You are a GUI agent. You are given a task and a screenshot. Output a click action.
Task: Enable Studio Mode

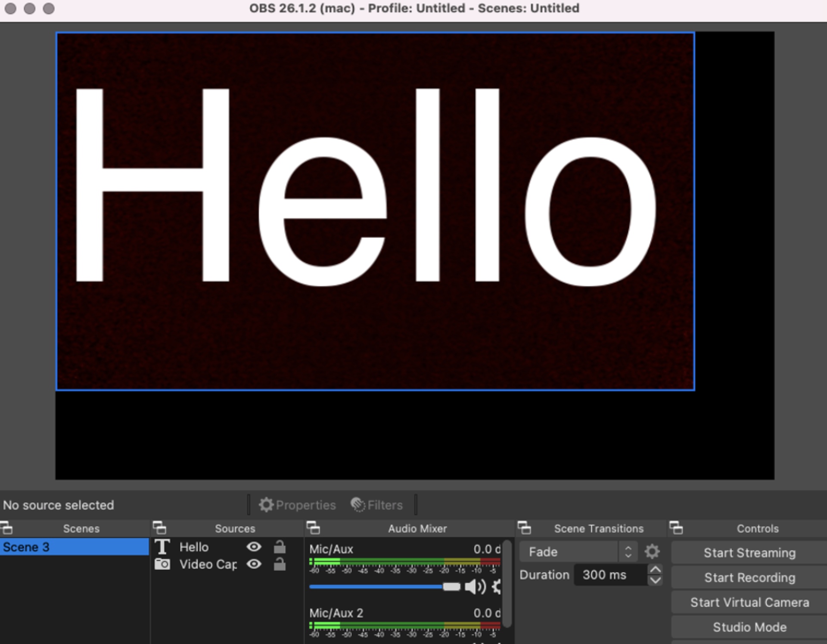point(749,627)
